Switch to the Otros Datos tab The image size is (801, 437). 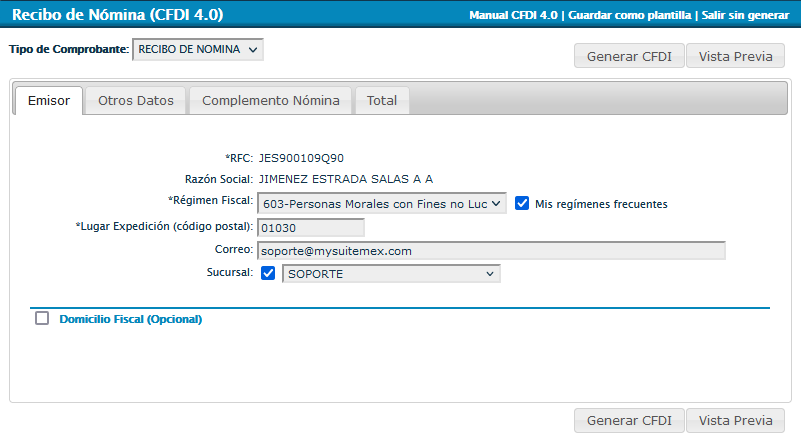point(136,101)
